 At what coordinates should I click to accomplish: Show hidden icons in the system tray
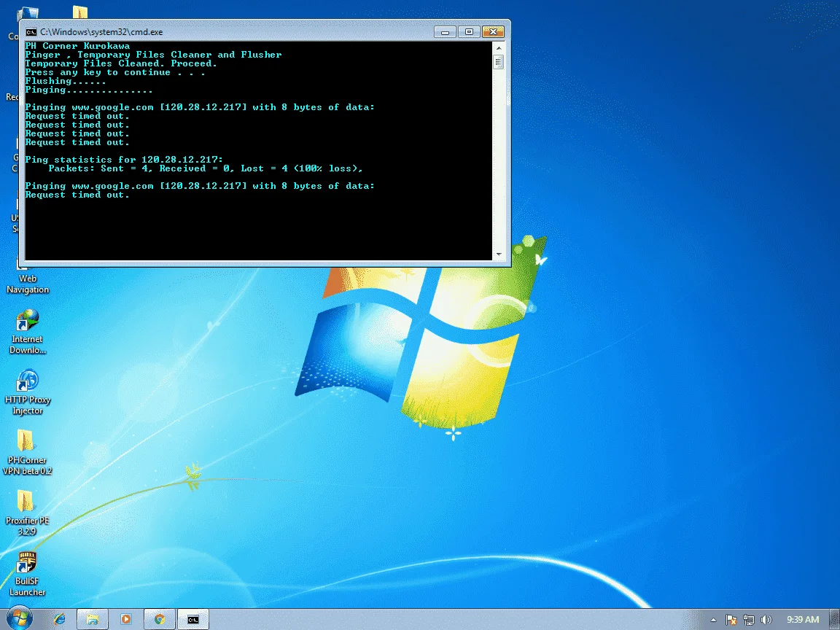pos(714,620)
